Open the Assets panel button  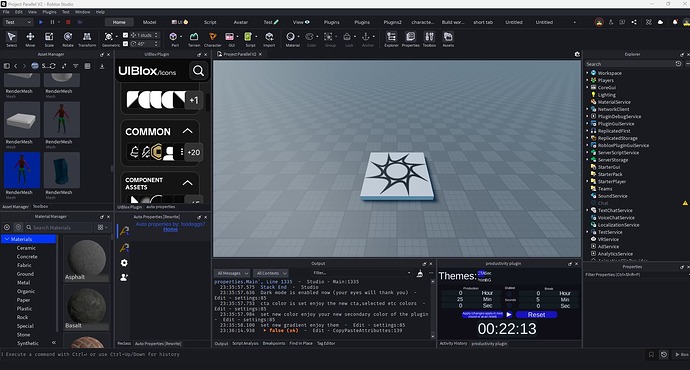(x=448, y=39)
